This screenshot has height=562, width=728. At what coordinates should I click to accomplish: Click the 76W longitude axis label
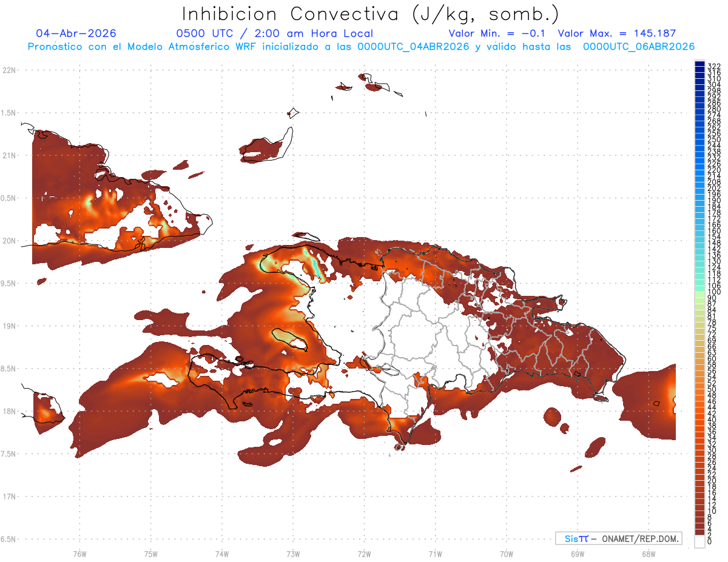coord(79,554)
